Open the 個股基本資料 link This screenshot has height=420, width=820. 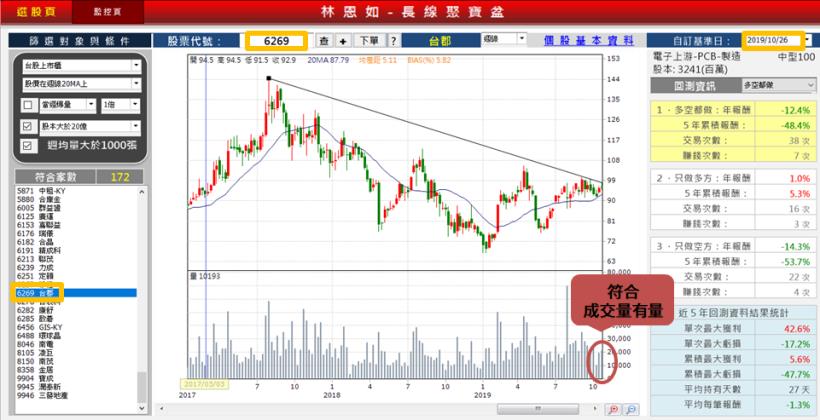[588, 41]
